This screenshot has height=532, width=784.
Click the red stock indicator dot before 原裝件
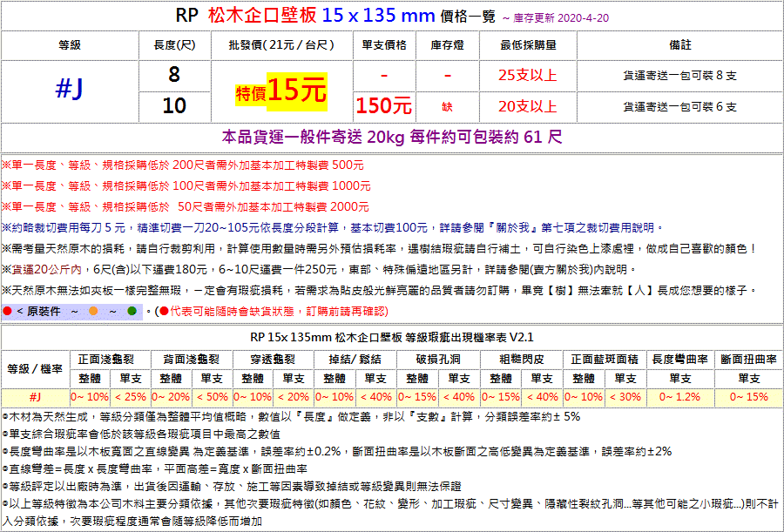(x=7, y=311)
